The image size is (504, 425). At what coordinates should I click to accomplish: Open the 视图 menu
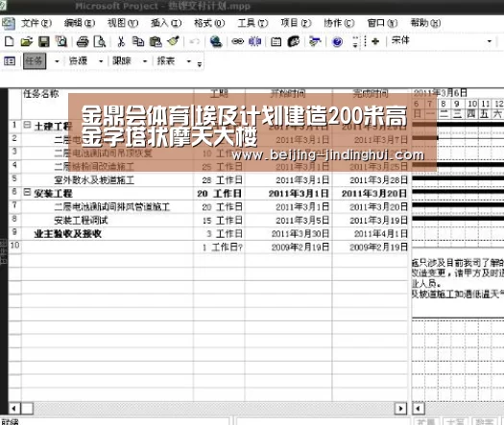click(123, 23)
